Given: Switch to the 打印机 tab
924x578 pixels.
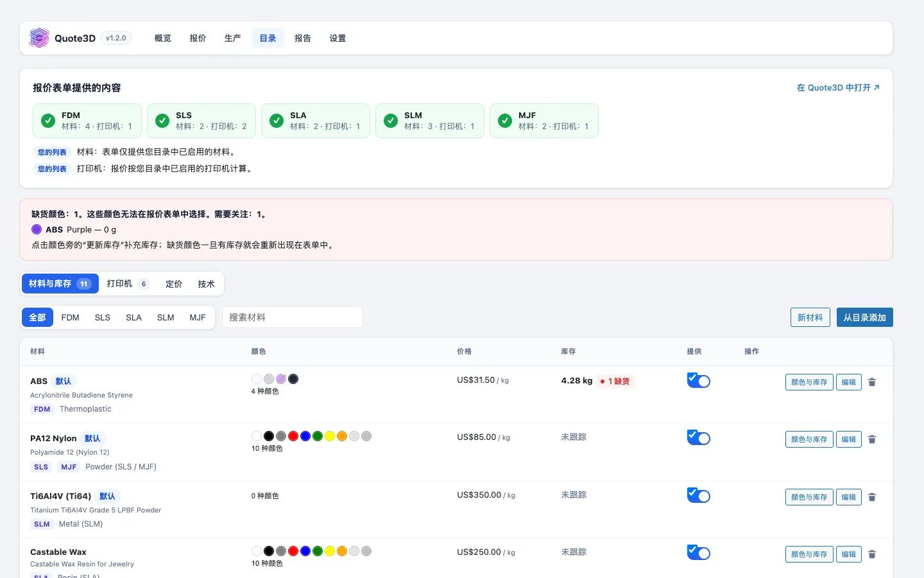Looking at the screenshot, I should click(x=128, y=283).
